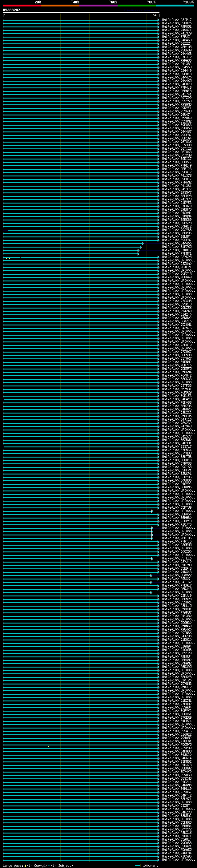The image size is (197, 868).
Task: Select the UniRef100_P41382 label
Action: pyautogui.click(x=176, y=64)
